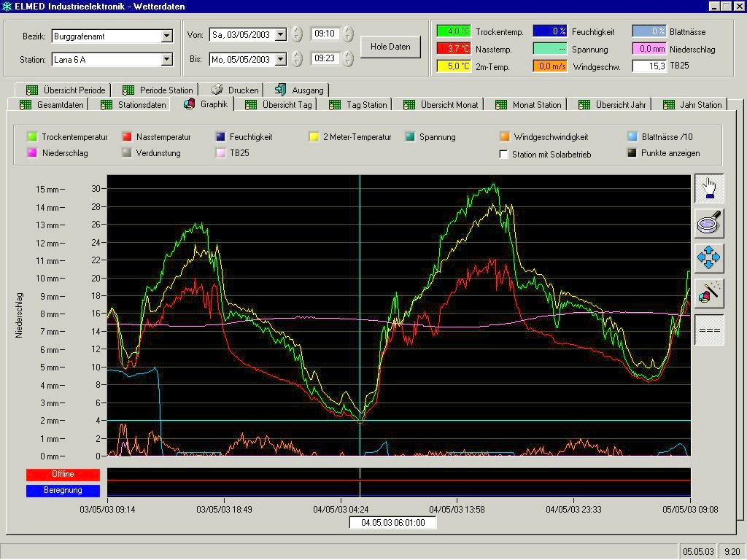Open the magic wand chart wizard

point(709,292)
